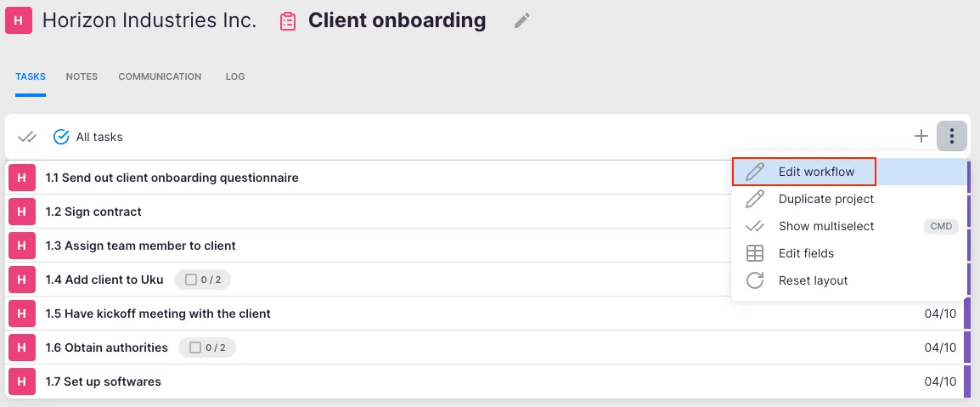This screenshot has height=407, width=980.
Task: Click the Horizon Industries pink H logo
Action: point(19,21)
